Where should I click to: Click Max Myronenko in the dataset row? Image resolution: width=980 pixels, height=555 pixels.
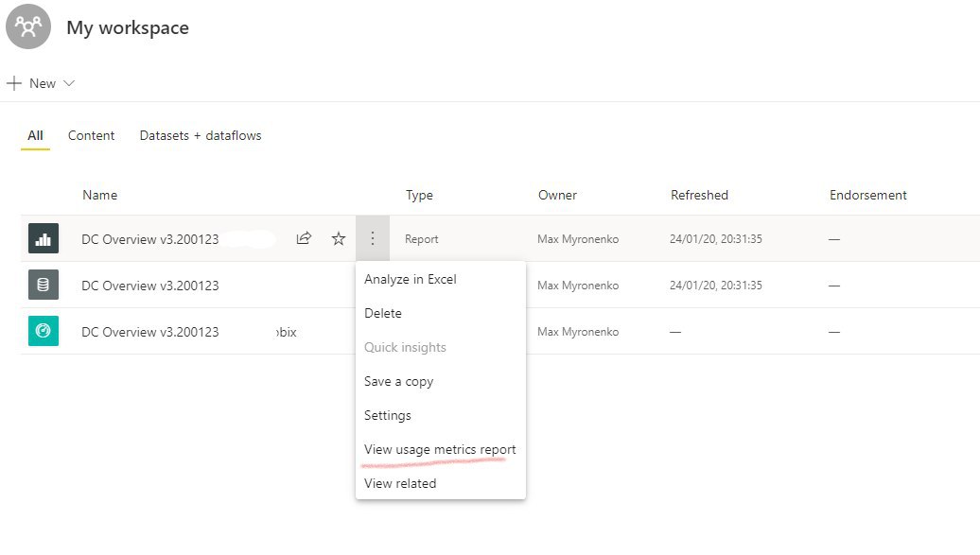coord(578,285)
